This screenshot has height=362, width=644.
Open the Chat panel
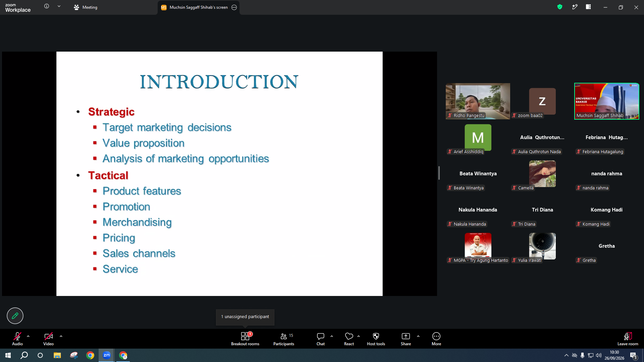click(x=321, y=339)
